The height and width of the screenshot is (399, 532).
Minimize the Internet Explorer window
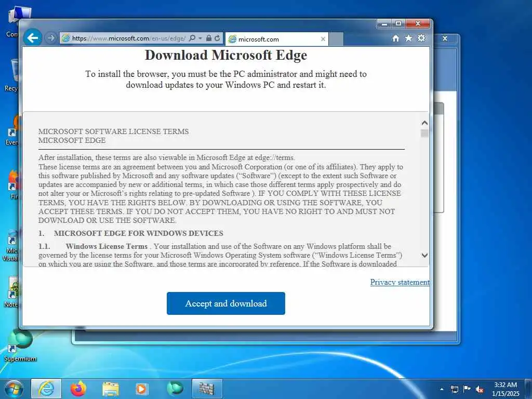(384, 24)
